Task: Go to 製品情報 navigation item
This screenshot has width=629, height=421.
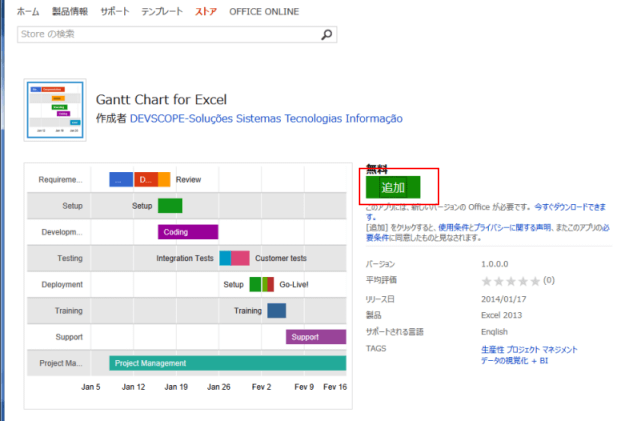Action: pyautogui.click(x=70, y=12)
